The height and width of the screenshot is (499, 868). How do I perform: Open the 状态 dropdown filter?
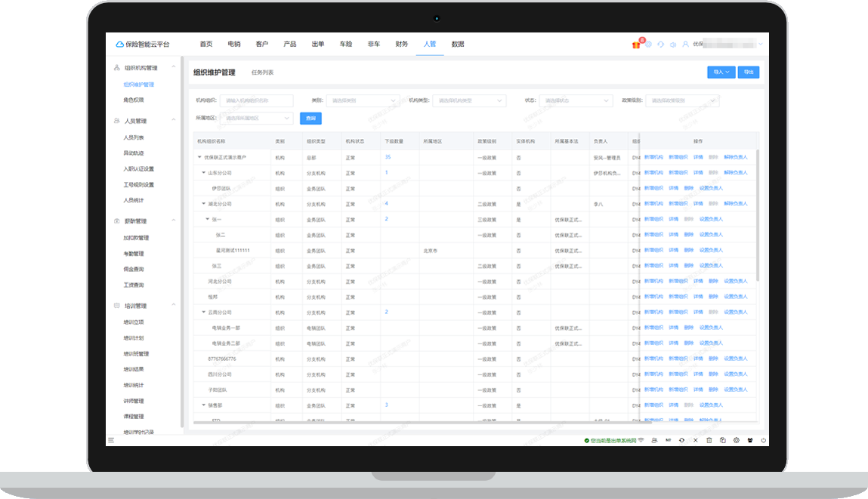(576, 100)
